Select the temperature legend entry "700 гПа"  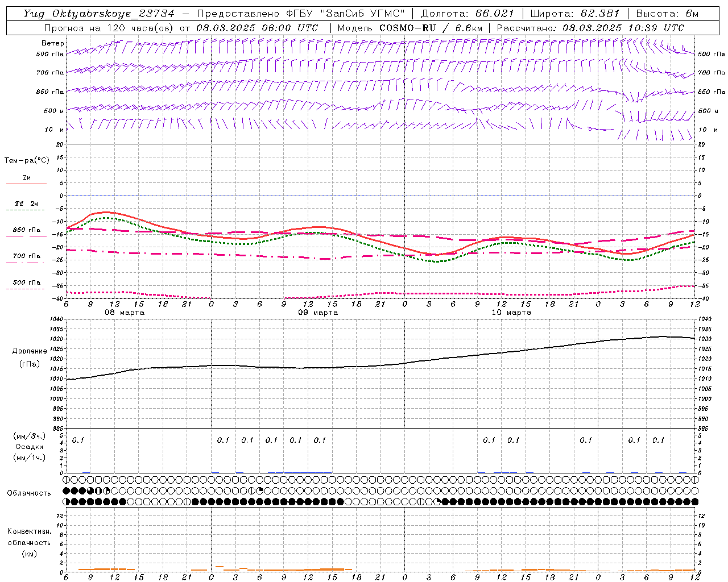tap(27, 256)
